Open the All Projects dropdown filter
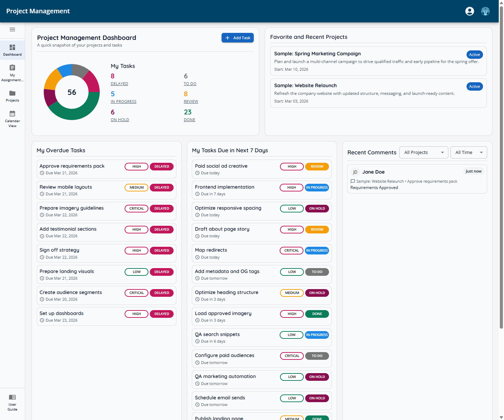This screenshot has width=504, height=420. coord(424,153)
